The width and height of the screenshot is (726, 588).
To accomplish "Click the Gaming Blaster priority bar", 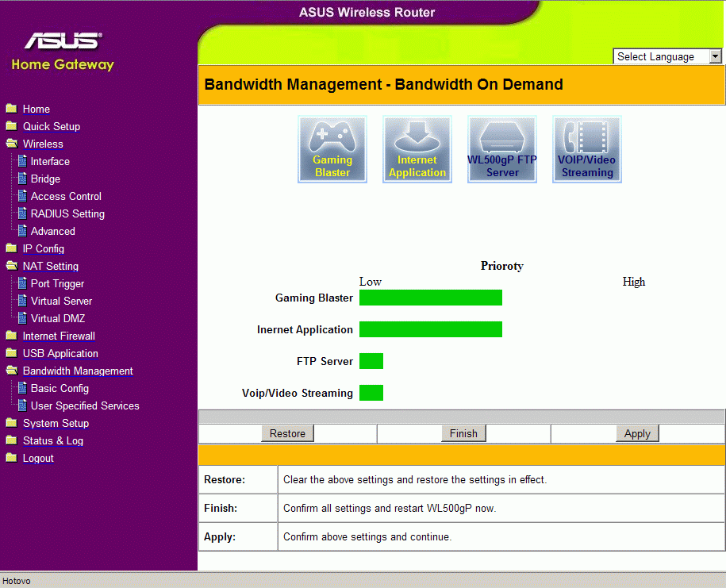I will click(x=431, y=298).
